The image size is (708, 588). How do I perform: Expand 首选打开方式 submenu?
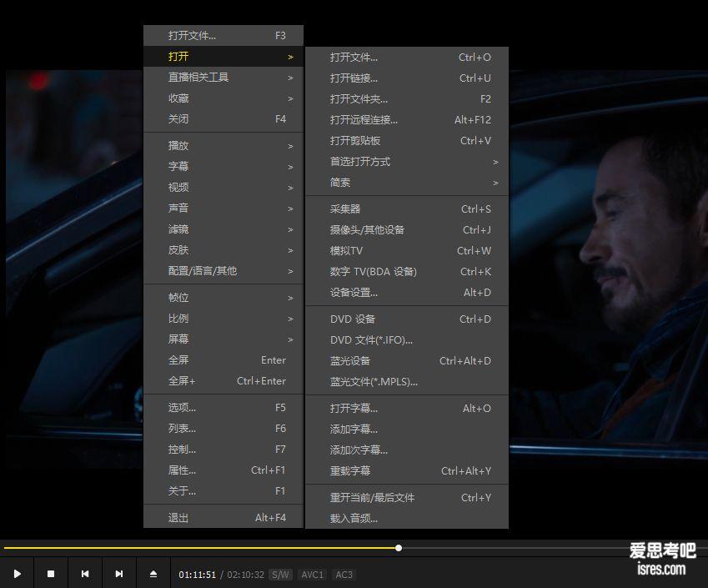click(407, 161)
